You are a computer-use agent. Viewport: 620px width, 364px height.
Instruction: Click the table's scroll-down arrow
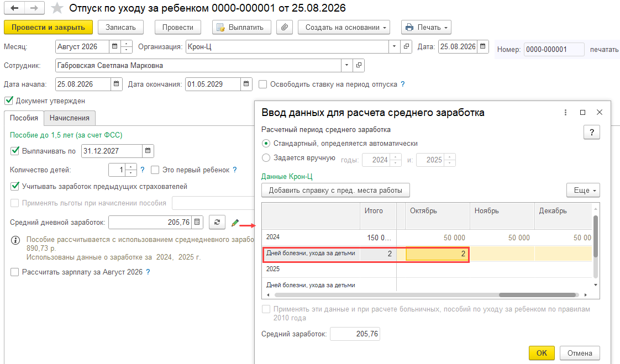(x=596, y=285)
